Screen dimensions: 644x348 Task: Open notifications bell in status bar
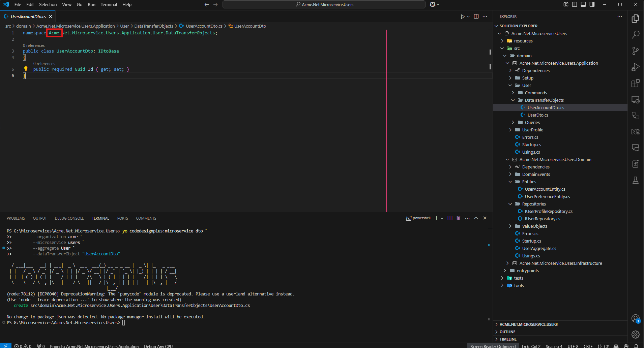point(636,346)
